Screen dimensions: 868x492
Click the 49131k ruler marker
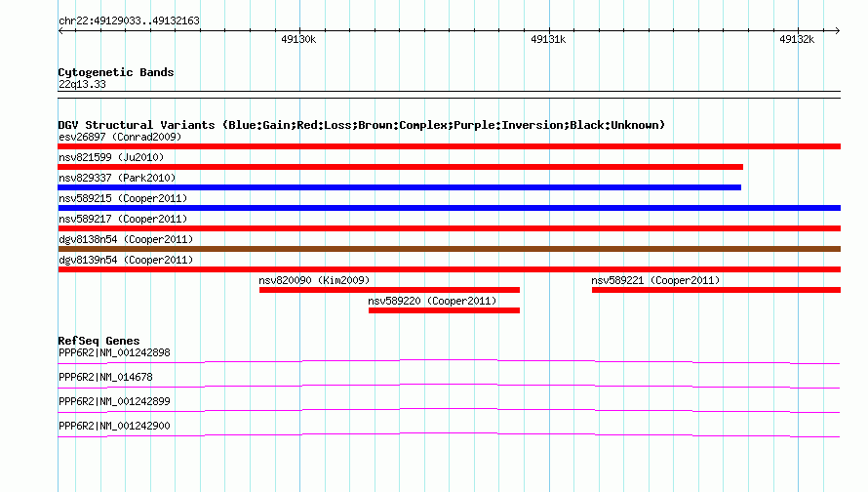(x=548, y=39)
